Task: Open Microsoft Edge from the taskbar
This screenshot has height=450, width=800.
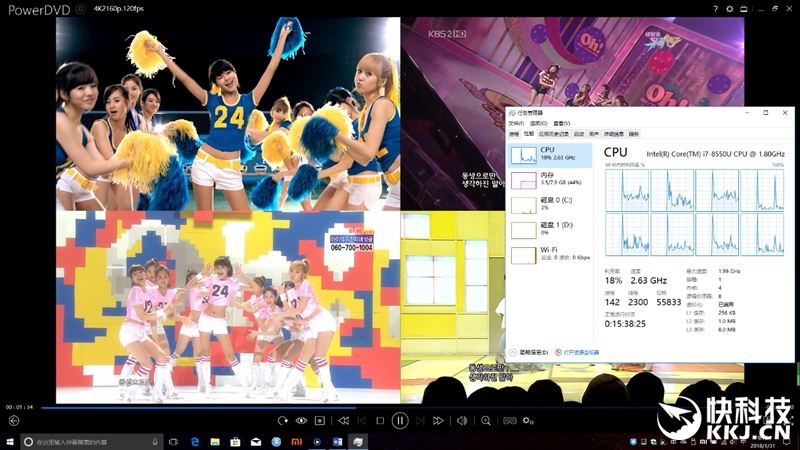Action: click(195, 441)
